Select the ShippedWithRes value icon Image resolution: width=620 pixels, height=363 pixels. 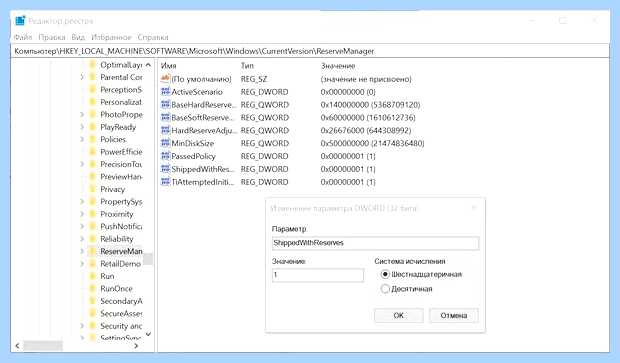[165, 169]
